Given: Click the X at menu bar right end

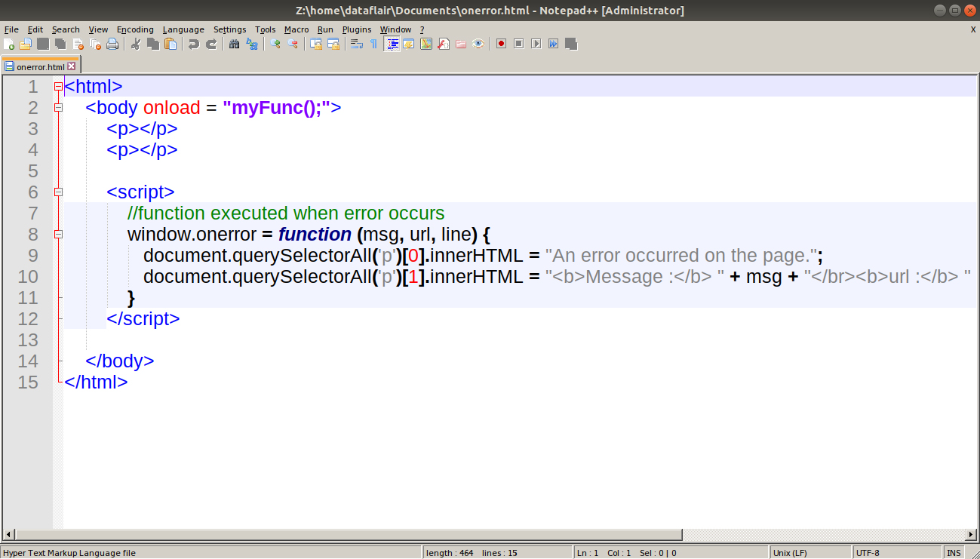Looking at the screenshot, I should point(972,29).
